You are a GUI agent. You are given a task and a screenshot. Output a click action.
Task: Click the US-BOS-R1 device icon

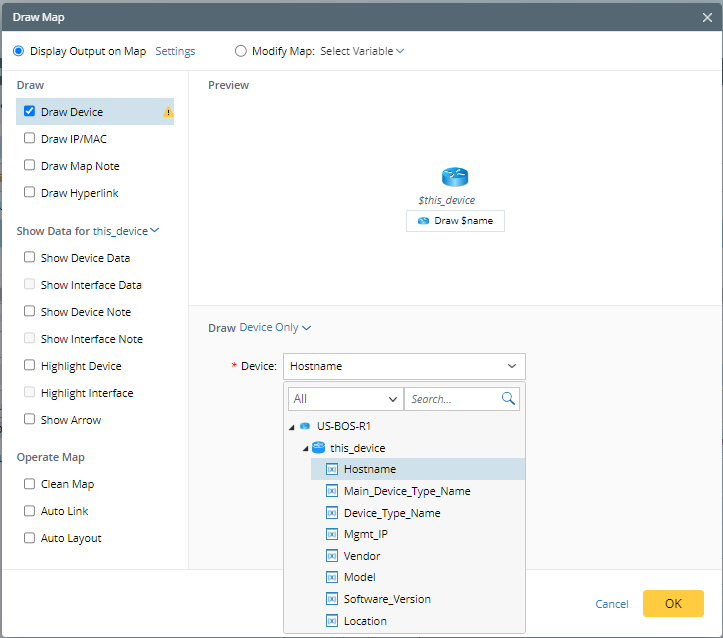coord(305,426)
